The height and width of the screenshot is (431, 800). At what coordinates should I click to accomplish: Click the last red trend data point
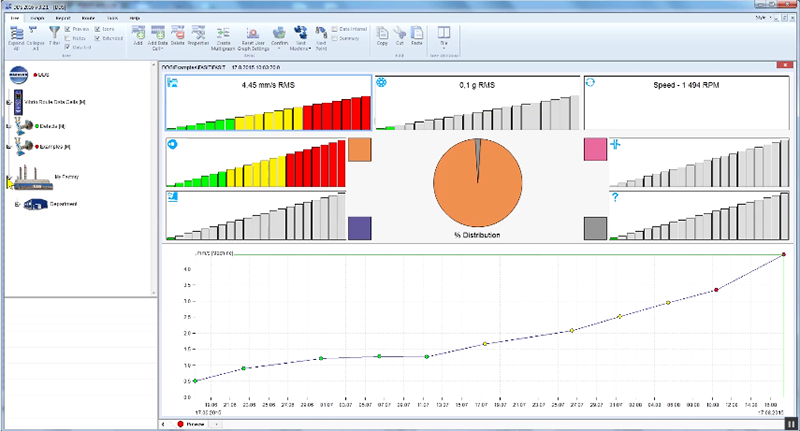781,255
